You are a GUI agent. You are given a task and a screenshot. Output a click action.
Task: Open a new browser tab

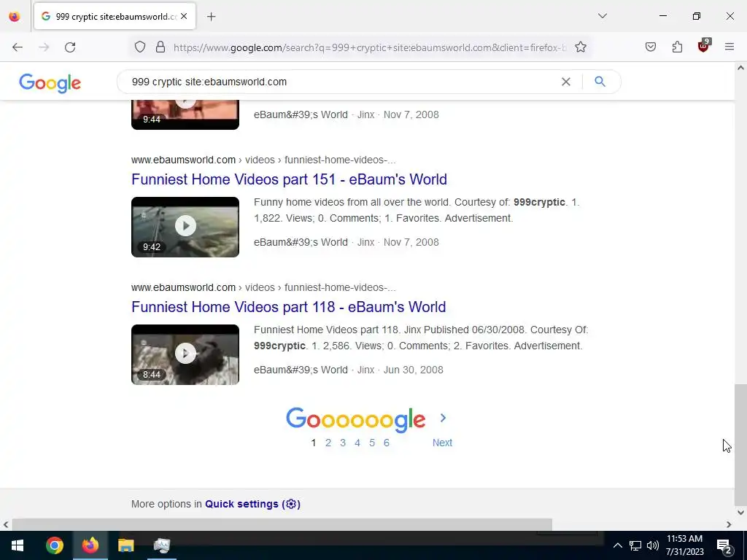click(212, 17)
